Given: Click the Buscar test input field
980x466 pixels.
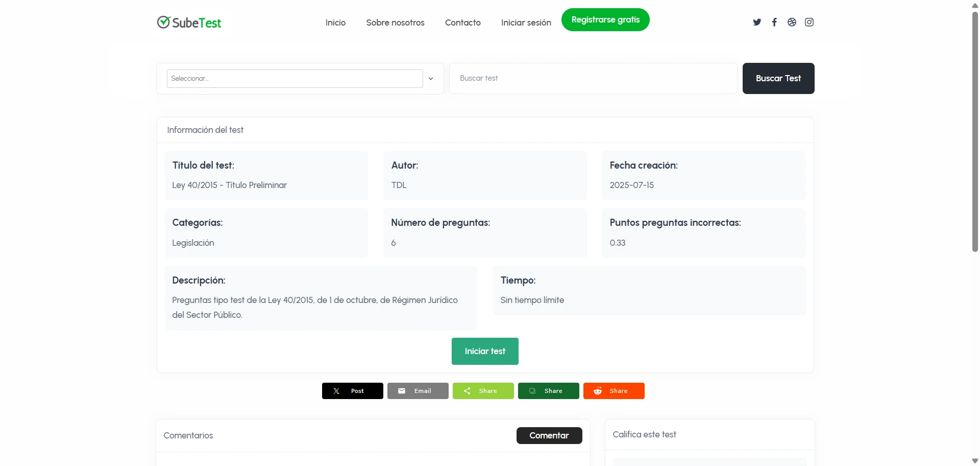Looking at the screenshot, I should pyautogui.click(x=593, y=78).
